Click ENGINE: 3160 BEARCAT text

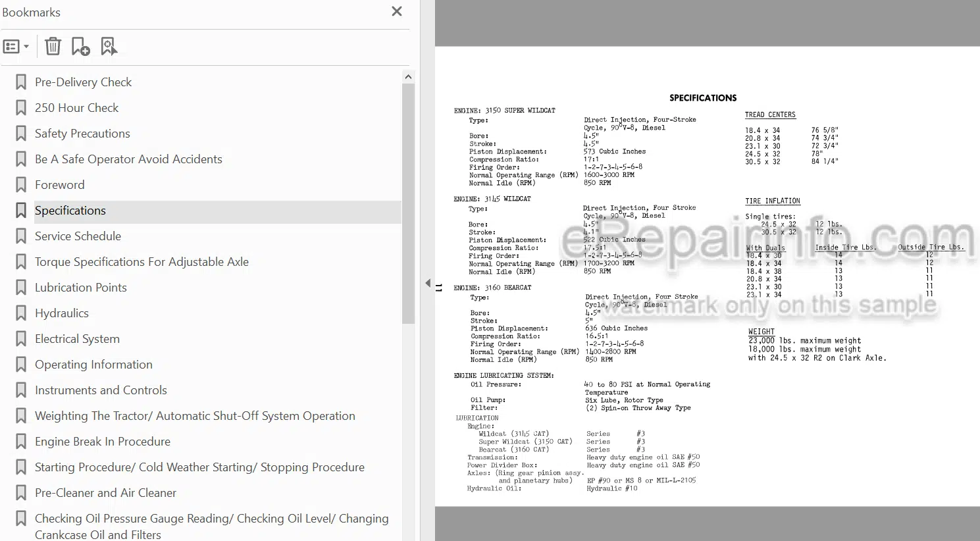pyautogui.click(x=493, y=288)
